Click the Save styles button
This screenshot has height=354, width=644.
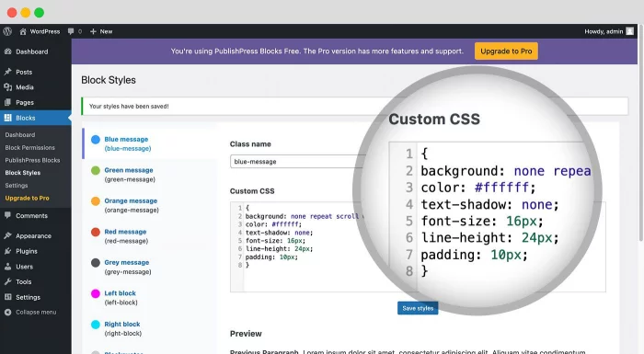[x=418, y=308]
